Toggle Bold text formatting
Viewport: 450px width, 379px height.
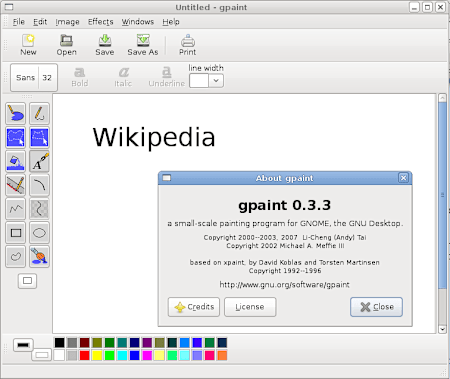click(x=80, y=77)
